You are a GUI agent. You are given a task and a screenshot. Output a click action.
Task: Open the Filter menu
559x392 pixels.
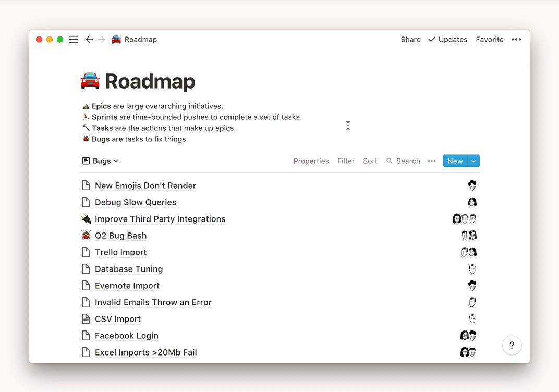[346, 161]
